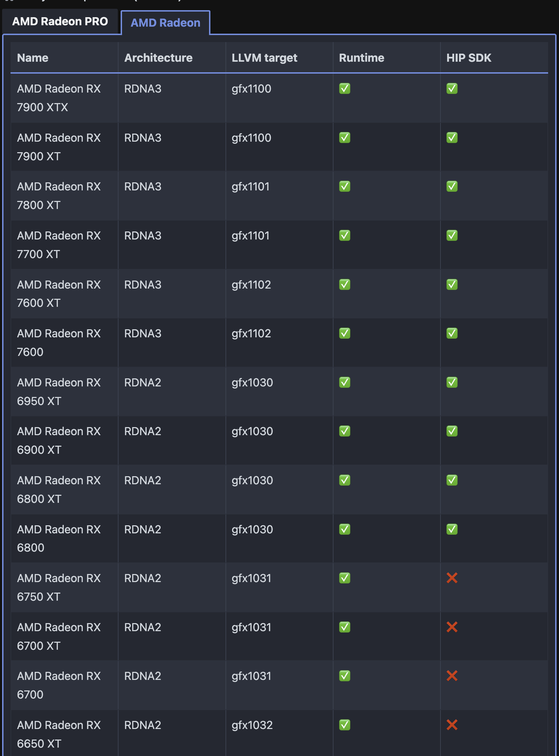The image size is (559, 756).
Task: Click the HIP SDK cross for RX 6700
Action: click(452, 676)
